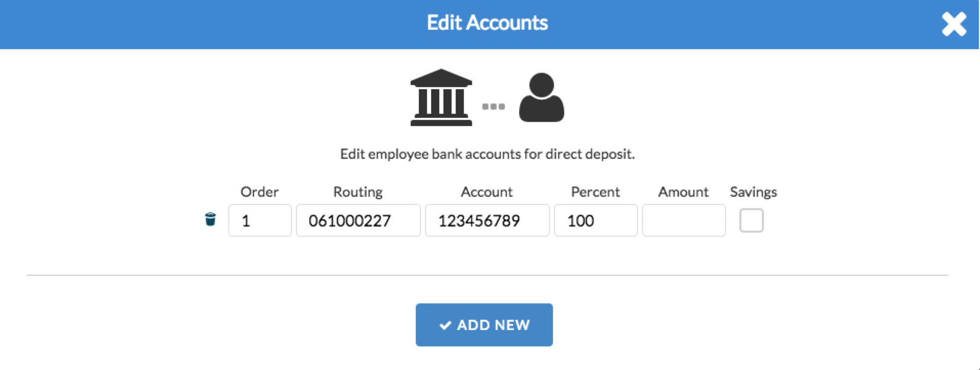Edit the Routing number field 061000227

click(x=358, y=220)
